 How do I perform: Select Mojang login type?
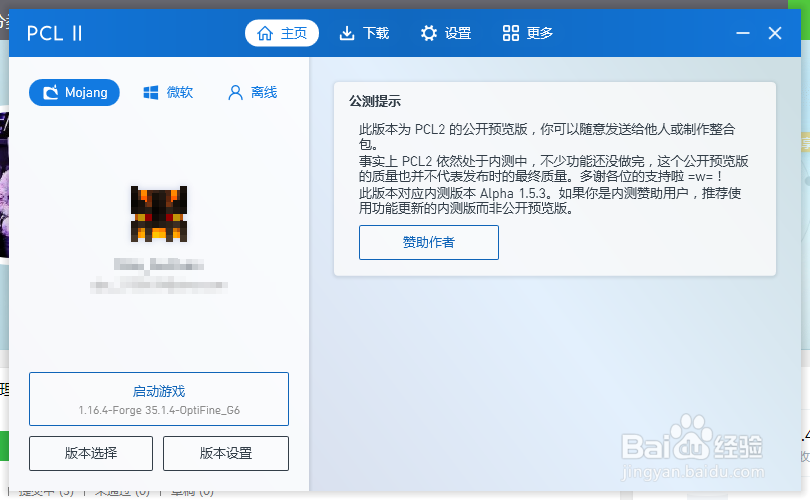[74, 92]
